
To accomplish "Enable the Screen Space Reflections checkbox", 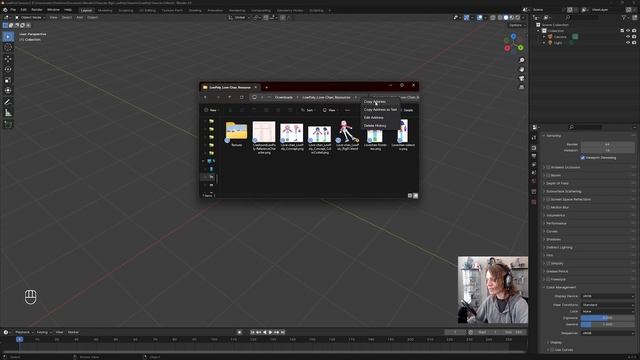I will coord(548,200).
